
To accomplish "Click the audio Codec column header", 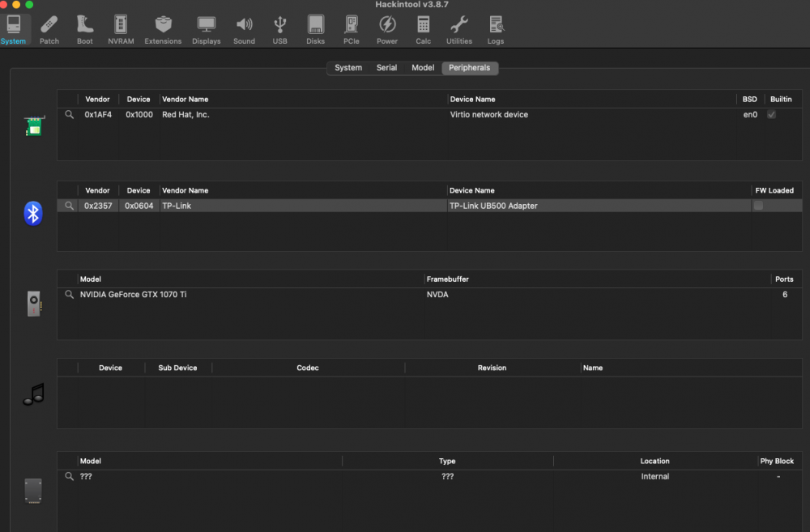I will point(307,368).
